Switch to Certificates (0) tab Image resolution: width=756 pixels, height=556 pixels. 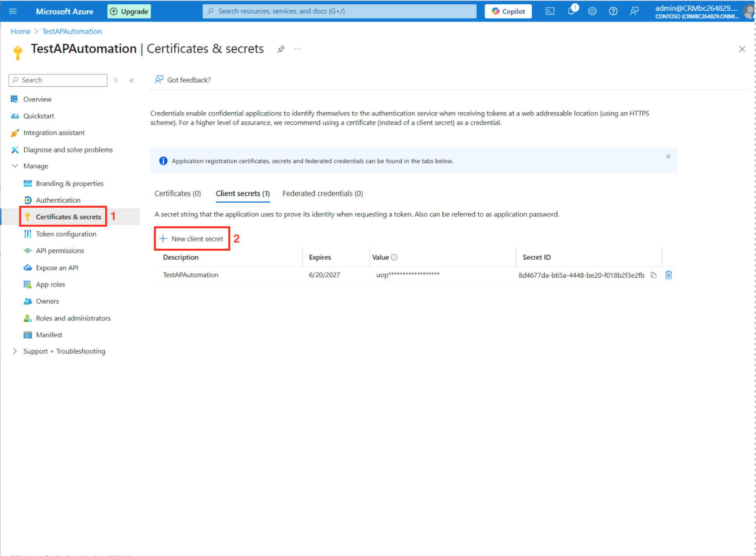[x=178, y=193]
